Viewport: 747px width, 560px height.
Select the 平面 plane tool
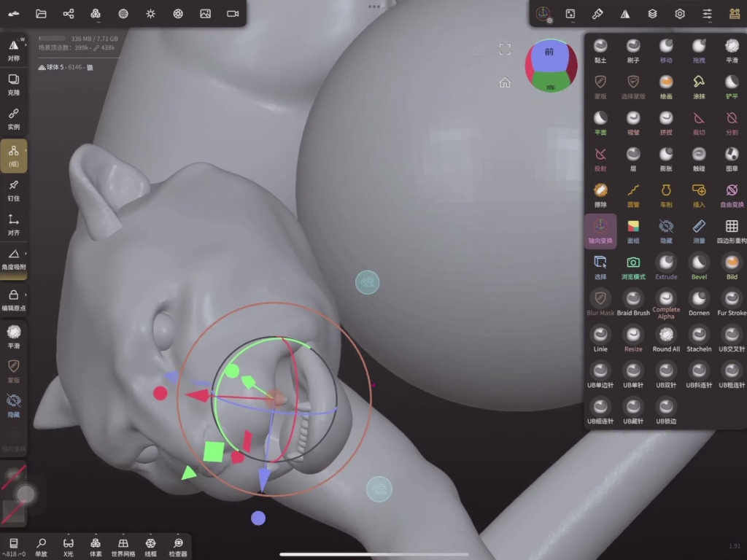pos(600,122)
